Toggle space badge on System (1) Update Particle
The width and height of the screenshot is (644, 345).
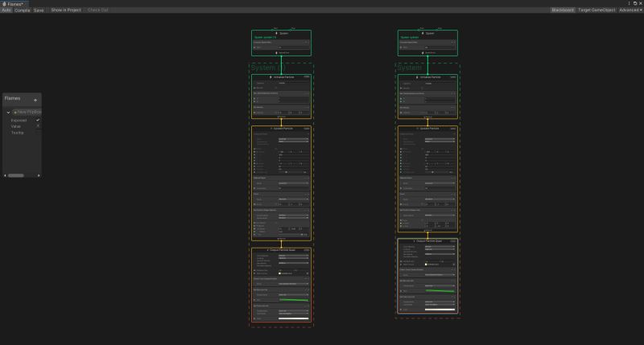307,129
